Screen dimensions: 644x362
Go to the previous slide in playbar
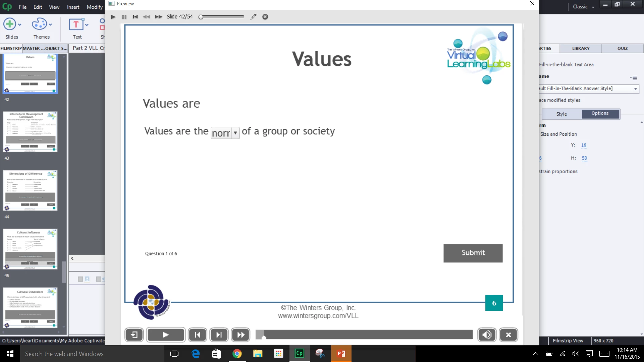(x=198, y=335)
